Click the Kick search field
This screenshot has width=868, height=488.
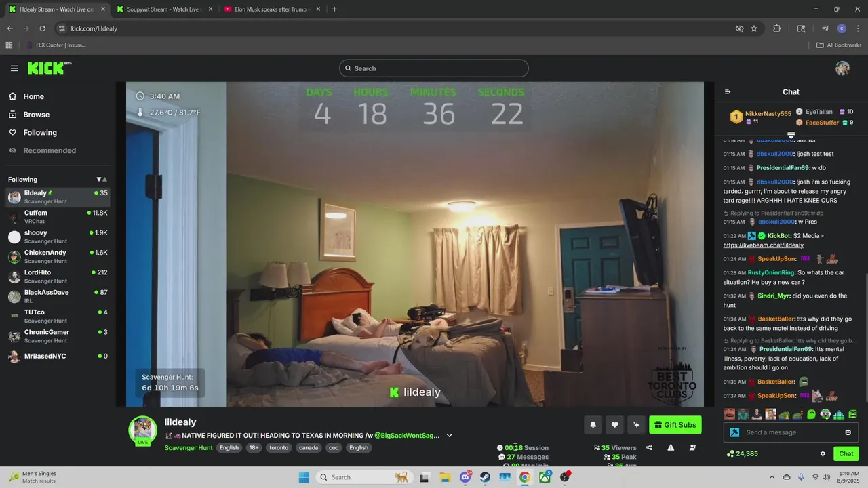coord(434,68)
